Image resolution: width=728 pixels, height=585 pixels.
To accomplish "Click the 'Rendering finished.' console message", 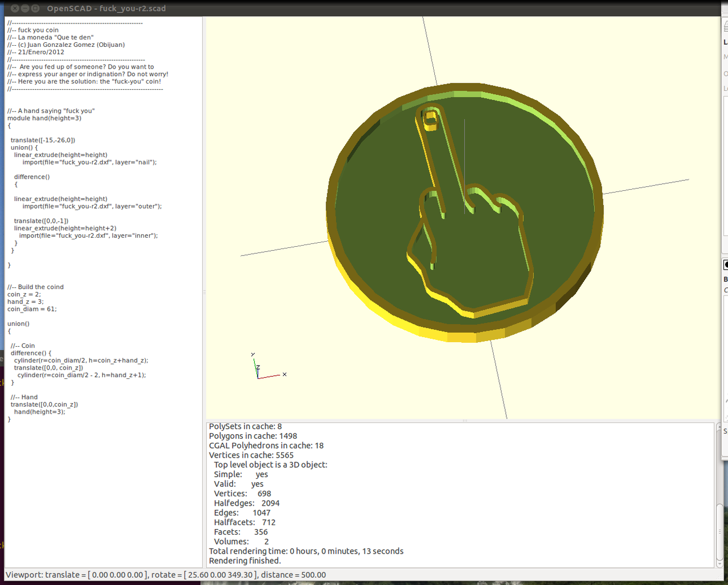I will point(245,560).
